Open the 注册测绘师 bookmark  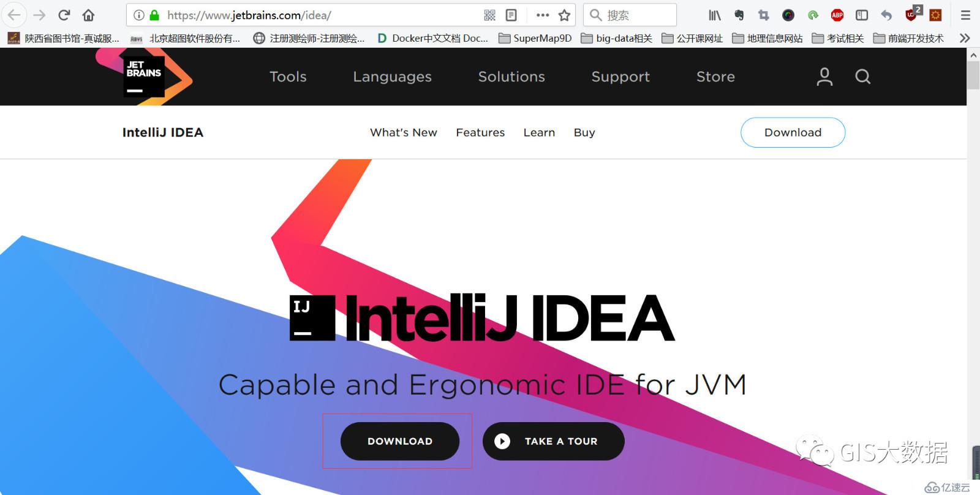[x=309, y=38]
